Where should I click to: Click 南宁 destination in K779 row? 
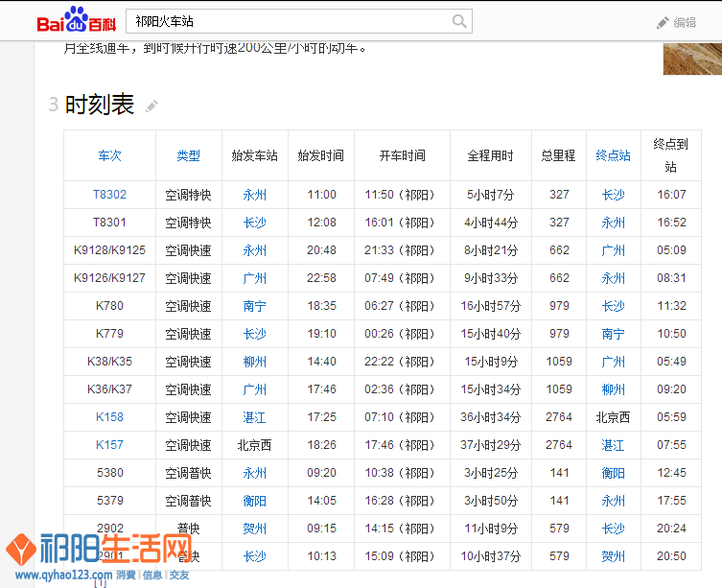click(x=614, y=334)
